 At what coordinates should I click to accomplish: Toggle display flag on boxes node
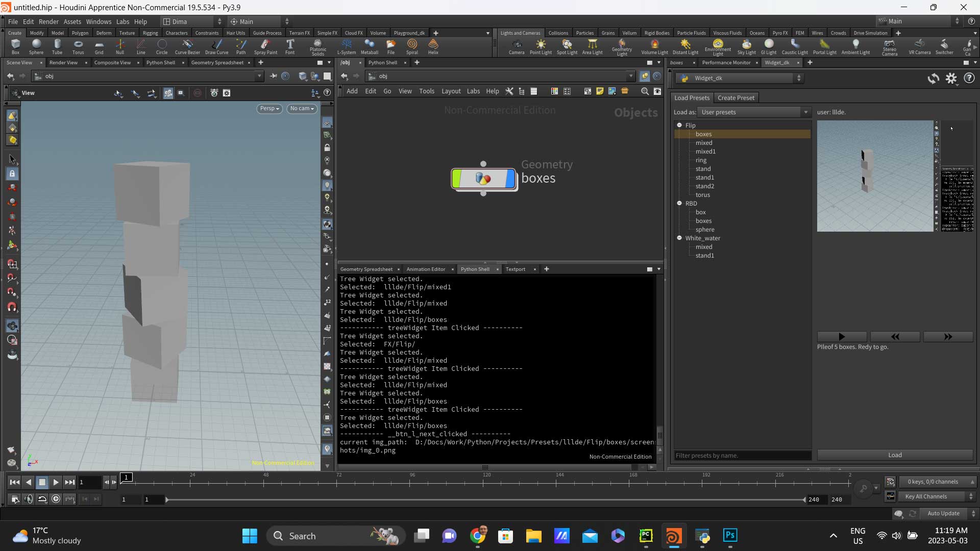[510, 179]
